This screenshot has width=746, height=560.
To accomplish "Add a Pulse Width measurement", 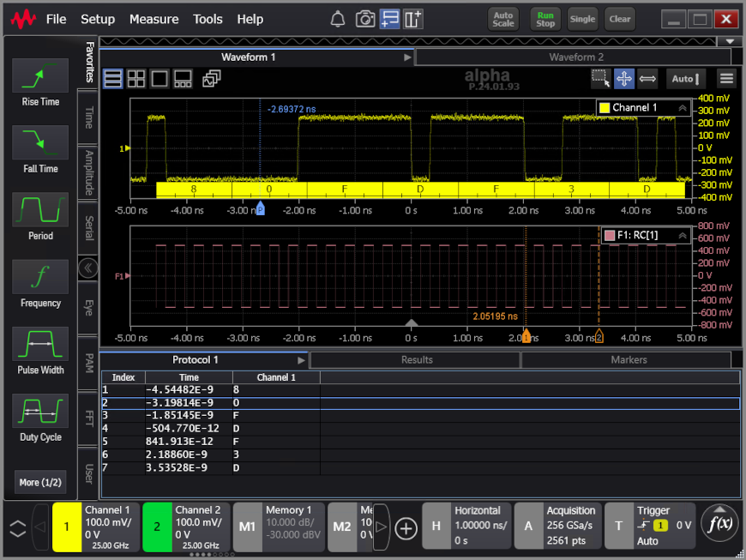I will pos(40,345).
